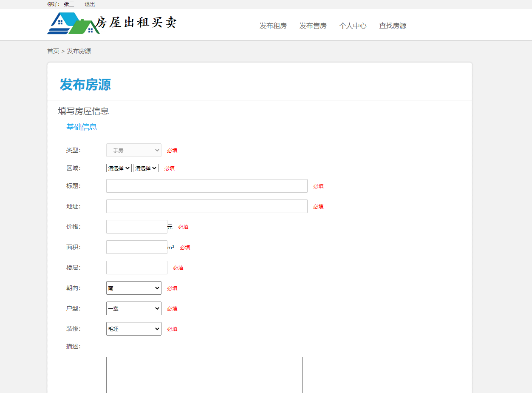Open the 户型 room layout dropdown
The image size is (532, 393).
pos(133,308)
